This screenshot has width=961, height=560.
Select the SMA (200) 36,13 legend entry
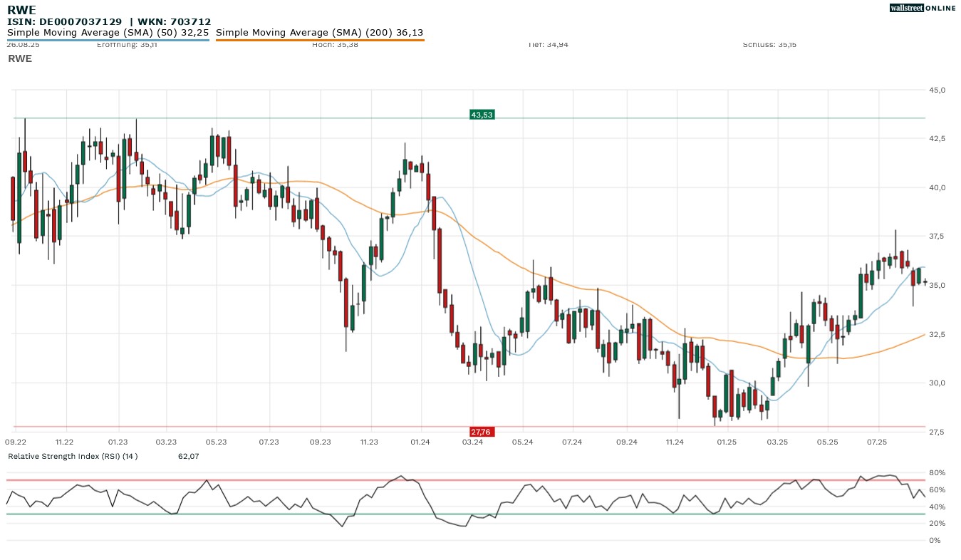coord(320,33)
